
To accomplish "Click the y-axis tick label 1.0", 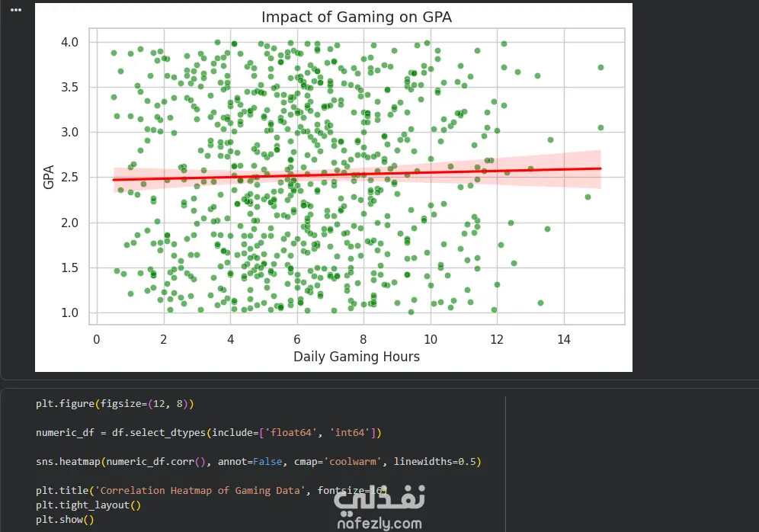I will (x=71, y=313).
